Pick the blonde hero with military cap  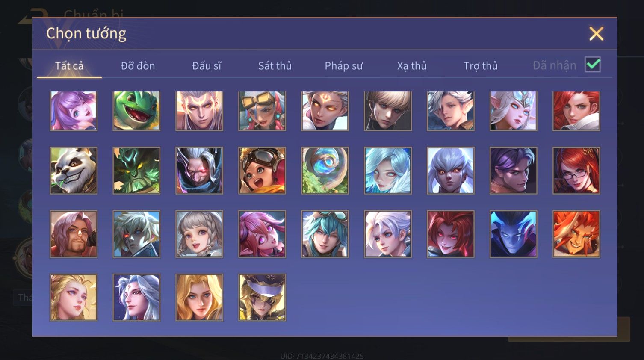click(x=262, y=297)
